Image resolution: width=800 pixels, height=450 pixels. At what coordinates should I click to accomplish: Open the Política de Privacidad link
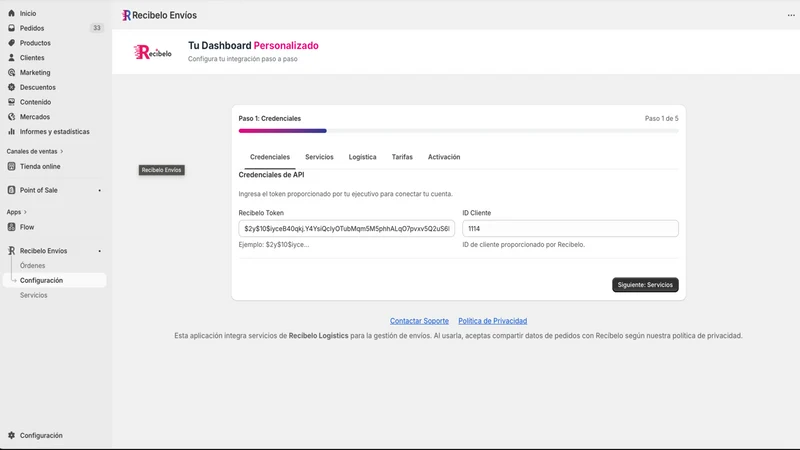[x=492, y=321]
